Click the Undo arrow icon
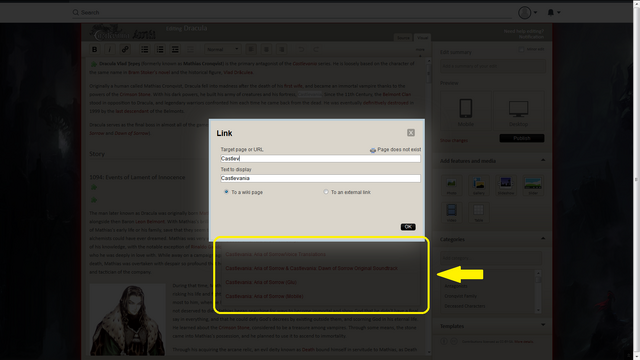 (301, 49)
